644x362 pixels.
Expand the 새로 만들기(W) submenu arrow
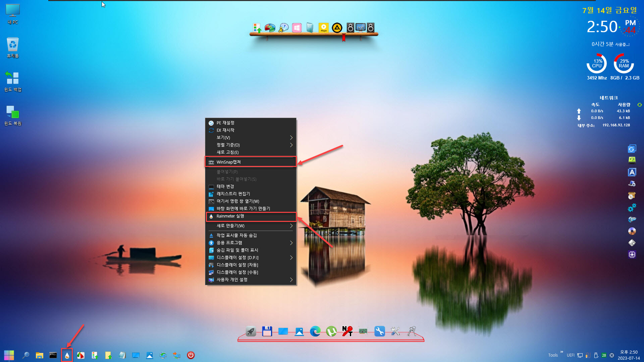pyautogui.click(x=291, y=226)
